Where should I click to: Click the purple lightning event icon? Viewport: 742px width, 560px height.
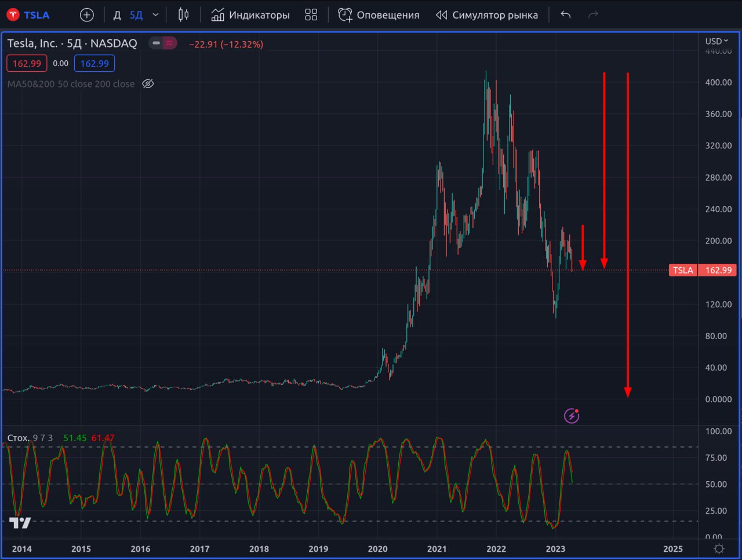[x=572, y=416]
